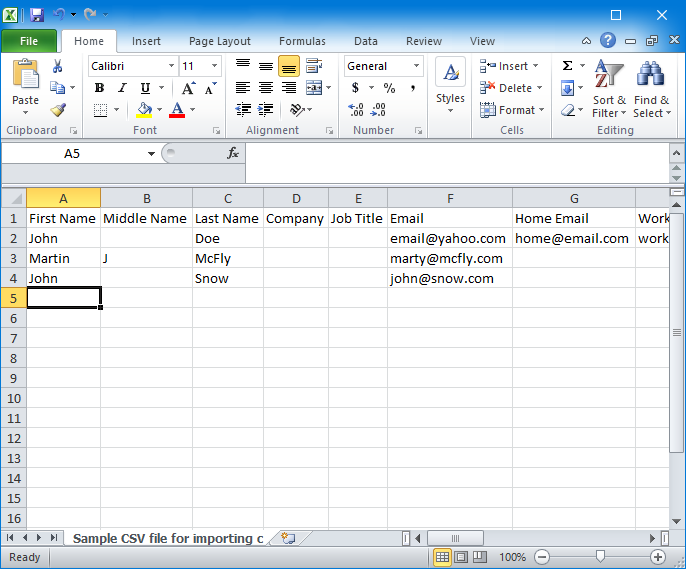Viewport: 686px width, 569px height.
Task: Switch to Page Break Preview button
Action: [x=480, y=557]
